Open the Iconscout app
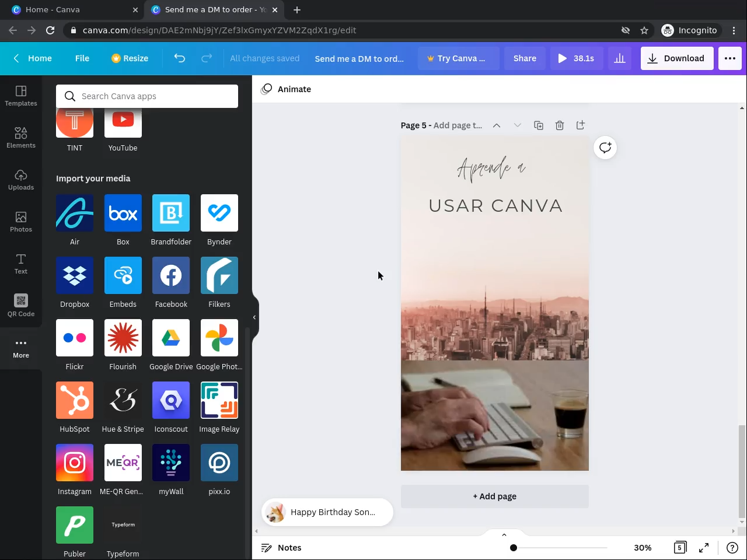Image resolution: width=747 pixels, height=560 pixels. click(171, 400)
